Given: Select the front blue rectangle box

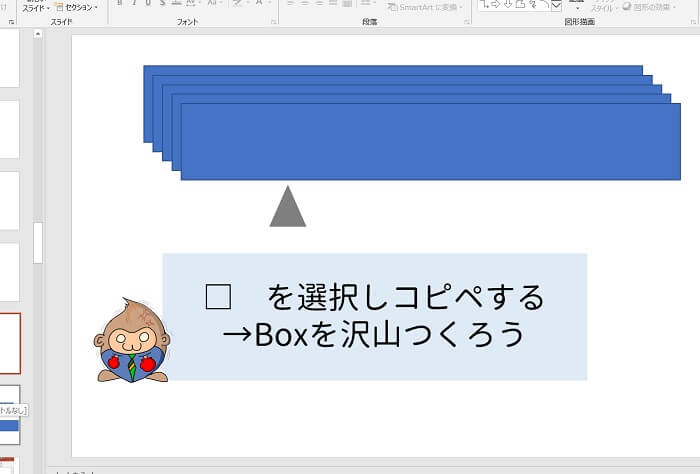Looking at the screenshot, I should click(430, 142).
